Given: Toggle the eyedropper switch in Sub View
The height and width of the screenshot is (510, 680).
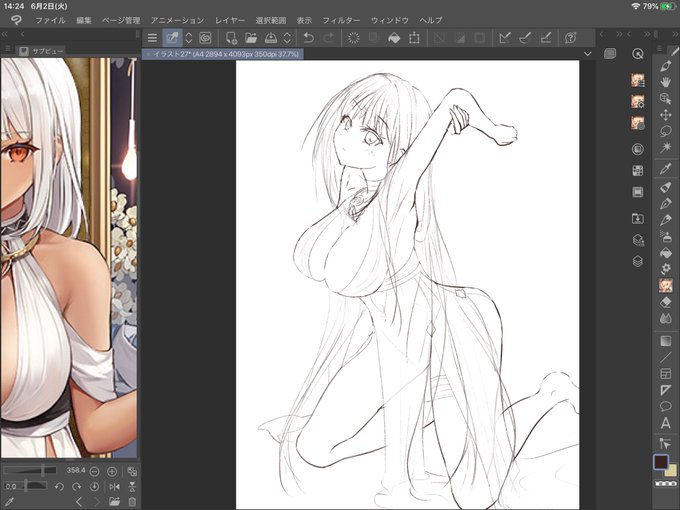Looking at the screenshot, I should [x=9, y=502].
